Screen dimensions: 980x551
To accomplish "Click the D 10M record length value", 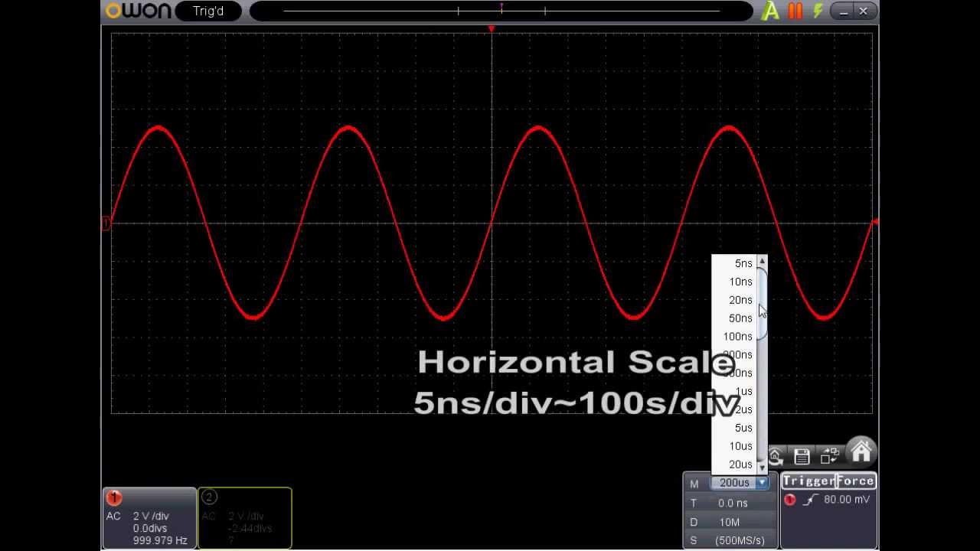I will click(730, 522).
